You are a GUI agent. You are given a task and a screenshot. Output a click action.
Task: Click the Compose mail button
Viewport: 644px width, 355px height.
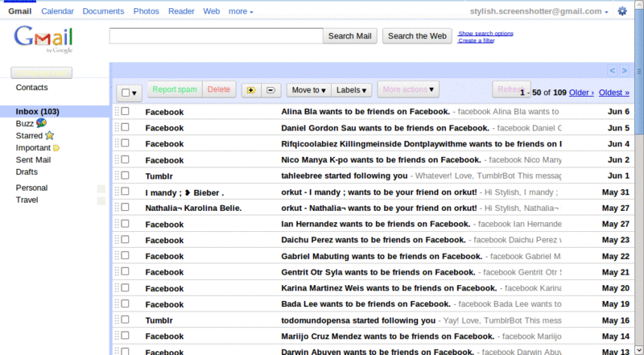coord(42,73)
